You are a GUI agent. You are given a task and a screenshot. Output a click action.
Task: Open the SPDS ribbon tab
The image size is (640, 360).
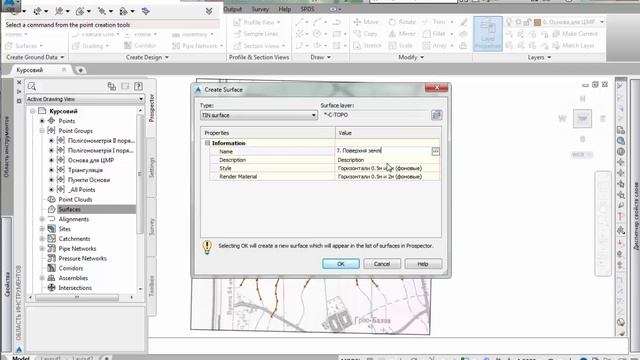[307, 9]
